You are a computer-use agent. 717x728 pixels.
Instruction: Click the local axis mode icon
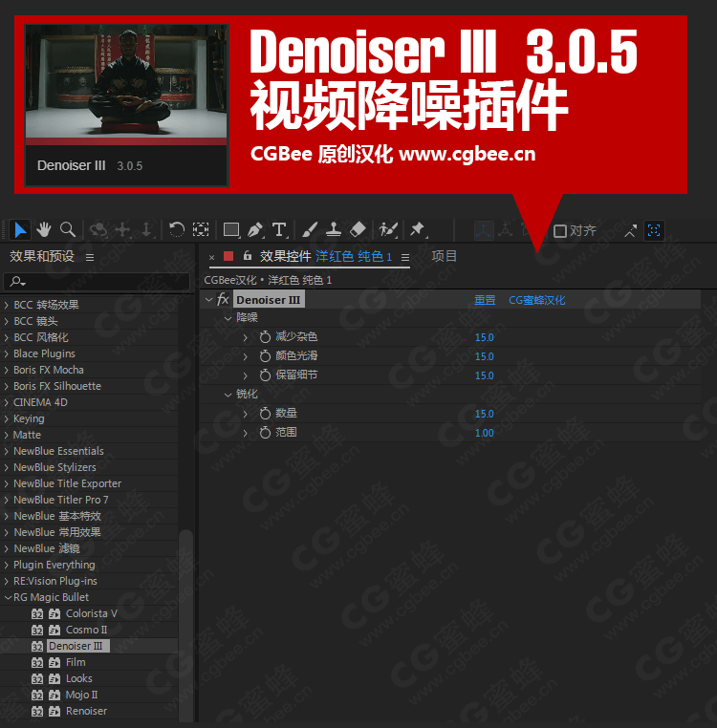coord(484,230)
